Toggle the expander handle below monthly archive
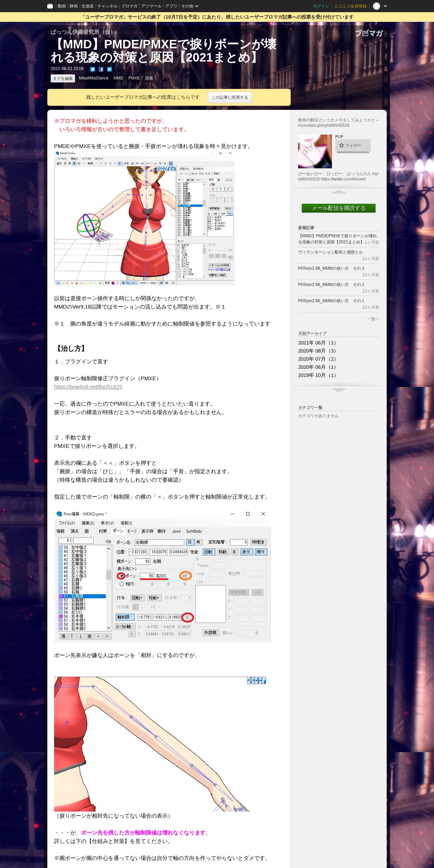The width and height of the screenshot is (434, 868). [x=339, y=390]
